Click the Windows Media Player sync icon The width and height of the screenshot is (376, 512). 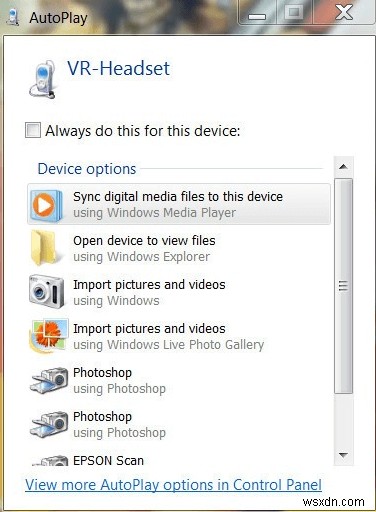(x=46, y=204)
